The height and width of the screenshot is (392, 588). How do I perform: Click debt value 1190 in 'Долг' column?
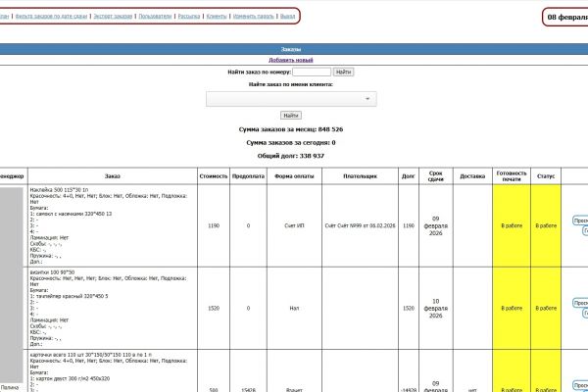(x=409, y=225)
